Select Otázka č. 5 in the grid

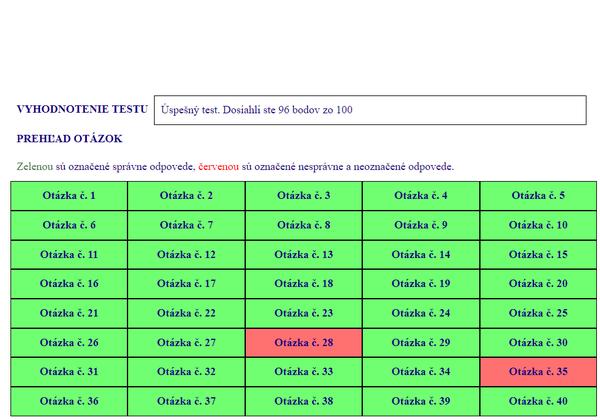[x=538, y=196]
